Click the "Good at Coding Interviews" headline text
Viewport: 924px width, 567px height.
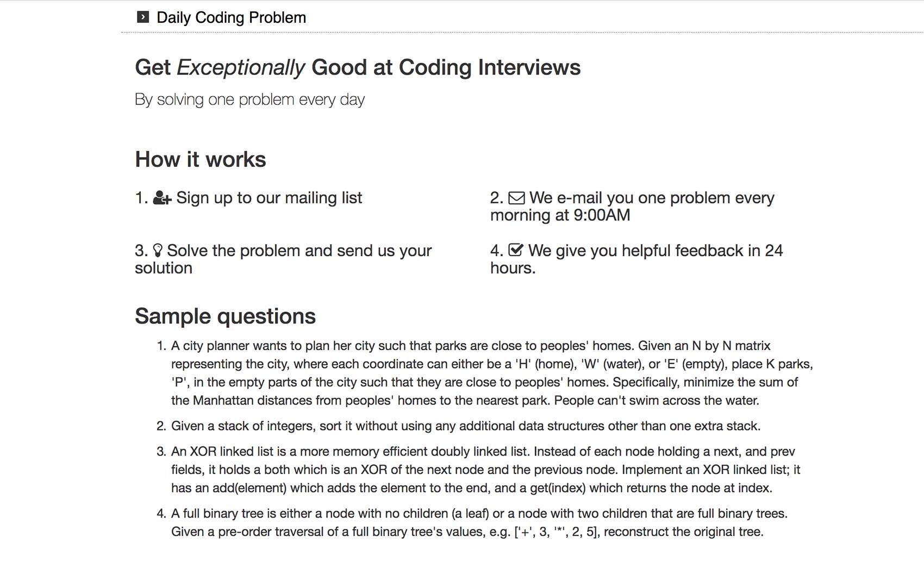pyautogui.click(x=446, y=67)
